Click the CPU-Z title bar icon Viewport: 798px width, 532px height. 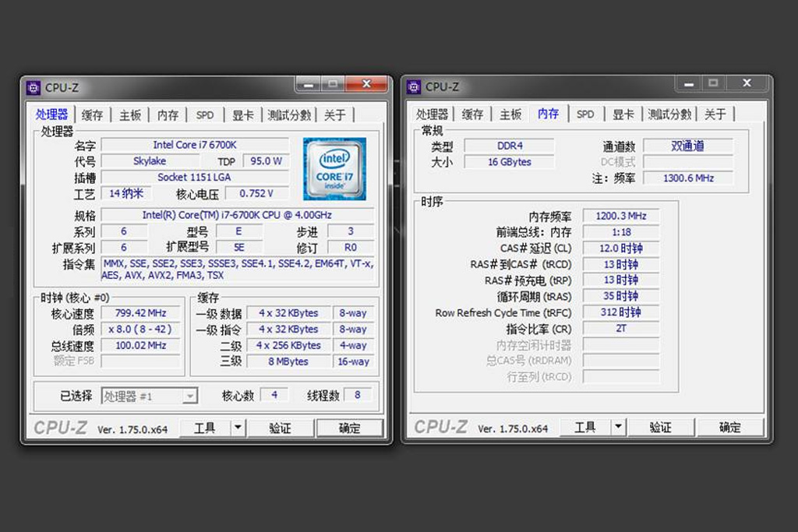point(32,87)
